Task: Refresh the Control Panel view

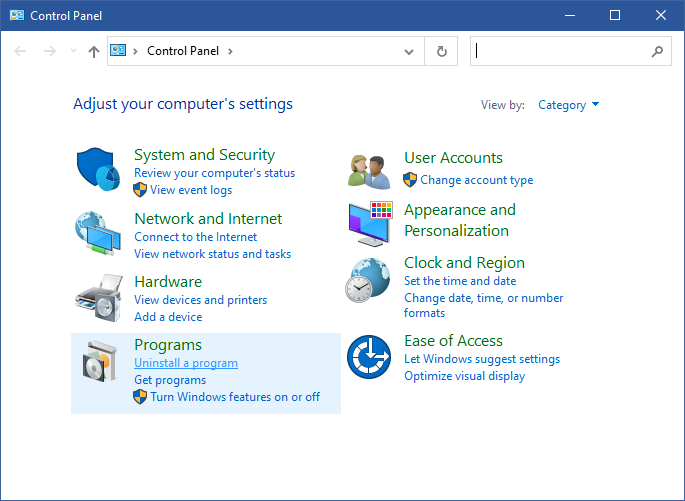Action: pos(442,52)
